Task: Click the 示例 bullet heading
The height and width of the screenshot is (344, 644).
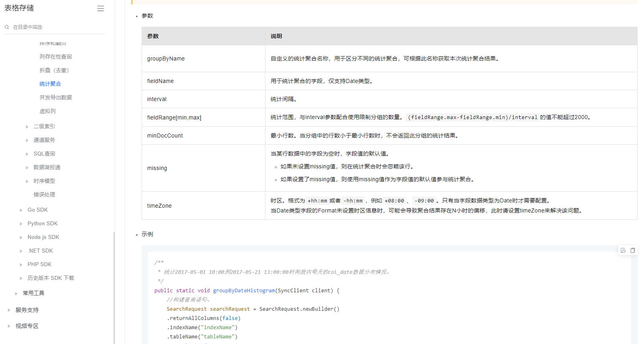Action: coord(147,234)
